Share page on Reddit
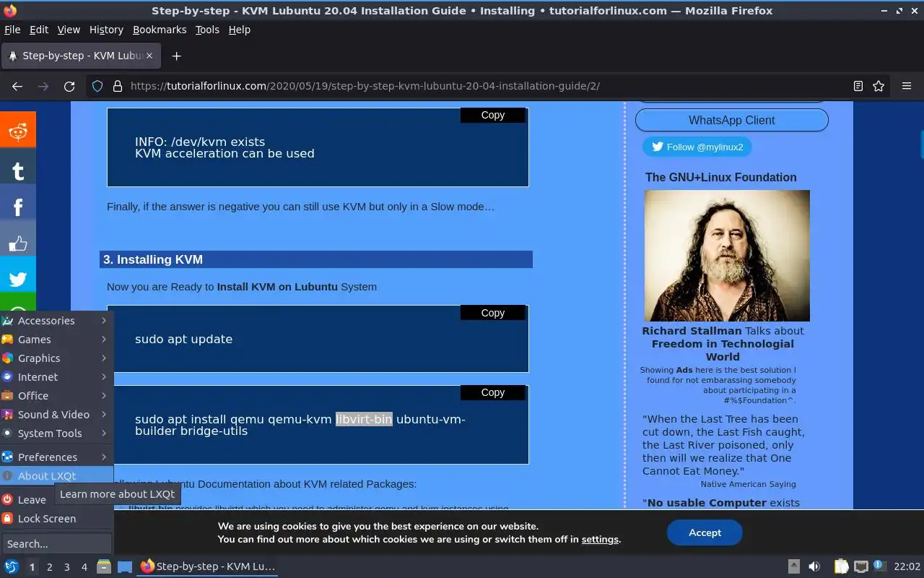This screenshot has height=578, width=924. (x=17, y=130)
